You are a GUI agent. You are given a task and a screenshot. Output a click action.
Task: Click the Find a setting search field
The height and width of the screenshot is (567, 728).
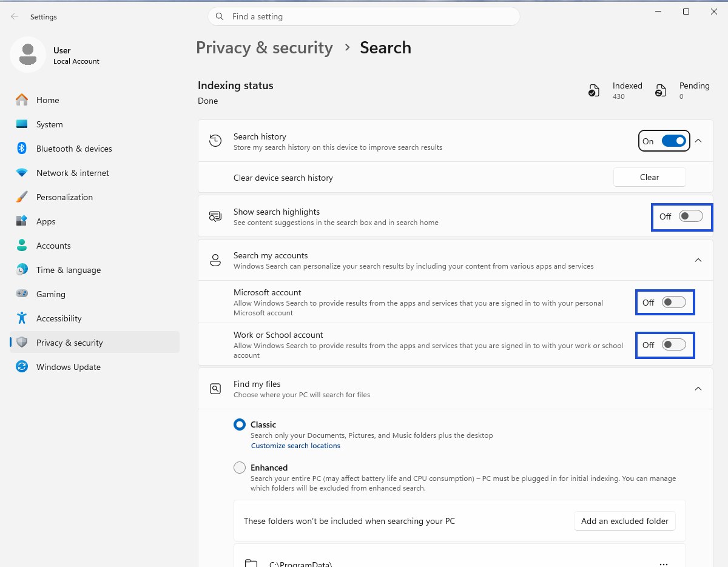pyautogui.click(x=364, y=17)
